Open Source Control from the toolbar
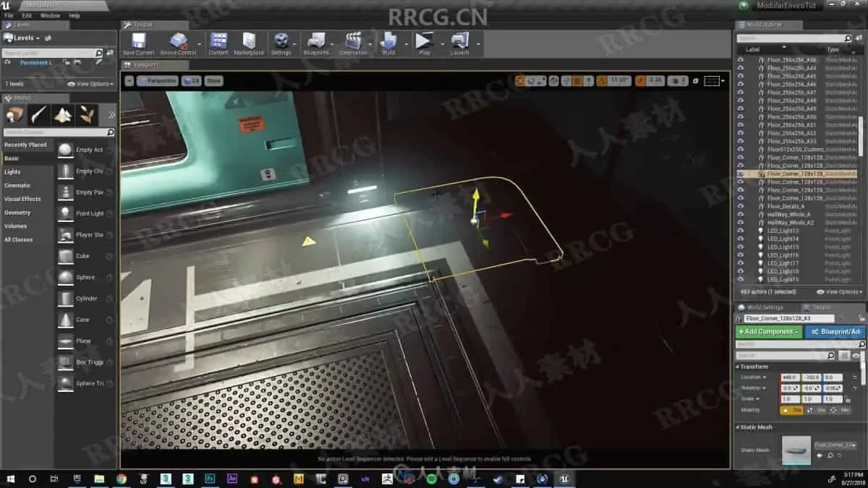Screen dimensions: 868x488 [x=178, y=44]
